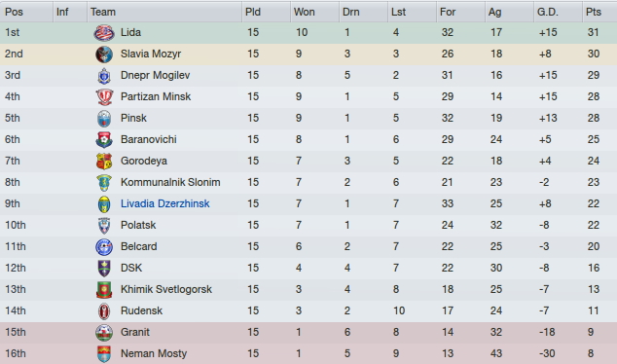This screenshot has width=617, height=364.
Task: Open Slavia Mozyr club crest
Action: pos(104,55)
